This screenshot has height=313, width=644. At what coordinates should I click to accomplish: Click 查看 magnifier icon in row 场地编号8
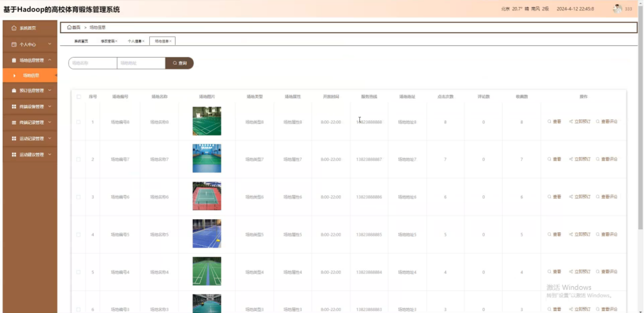tap(549, 122)
